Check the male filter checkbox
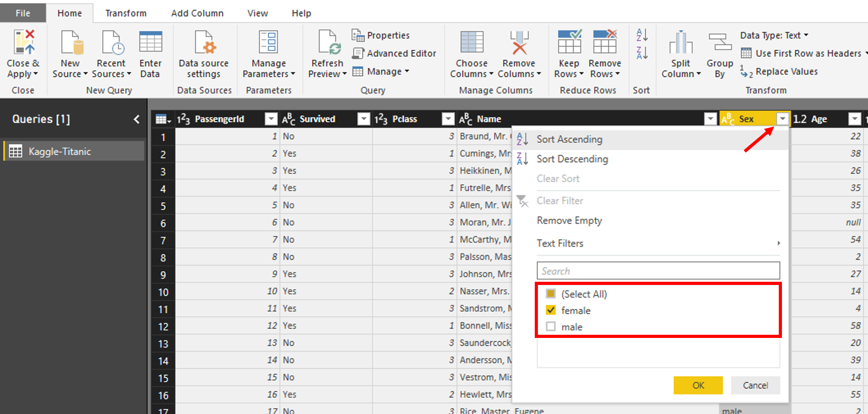Viewport: 868px width, 414px height. (551, 327)
